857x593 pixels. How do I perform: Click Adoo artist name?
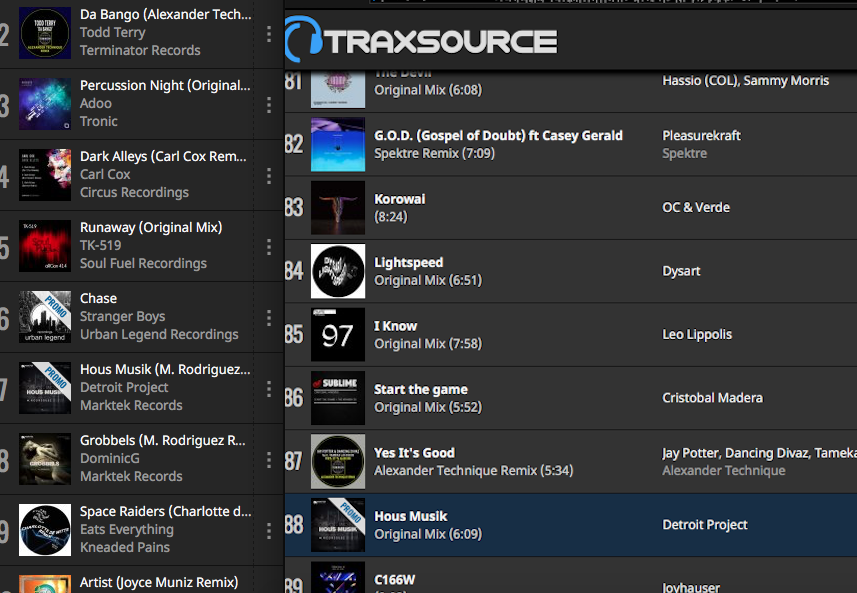point(96,103)
